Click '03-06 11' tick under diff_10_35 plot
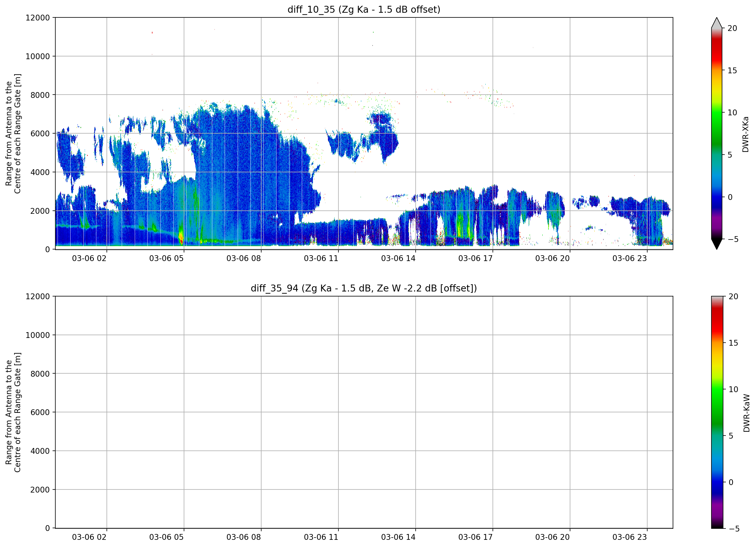The height and width of the screenshot is (547, 756). click(x=321, y=258)
